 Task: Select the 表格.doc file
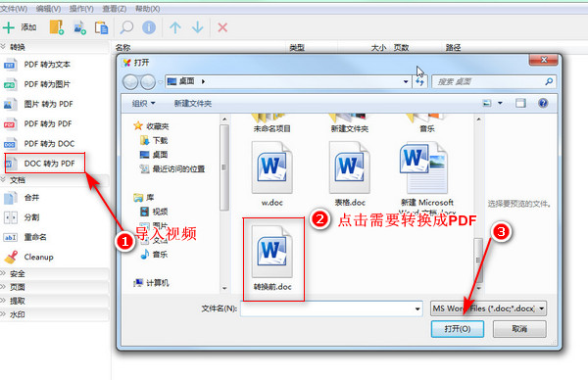coord(350,174)
